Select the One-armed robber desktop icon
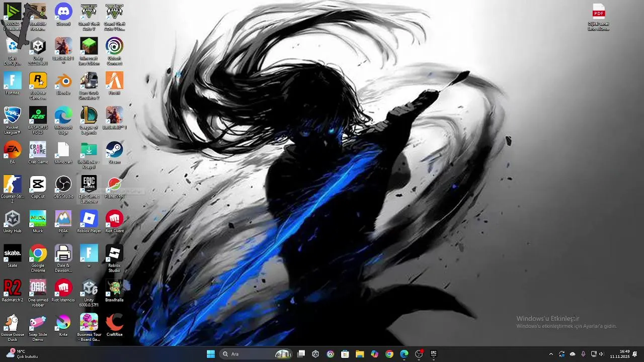644x362 pixels. point(38,293)
